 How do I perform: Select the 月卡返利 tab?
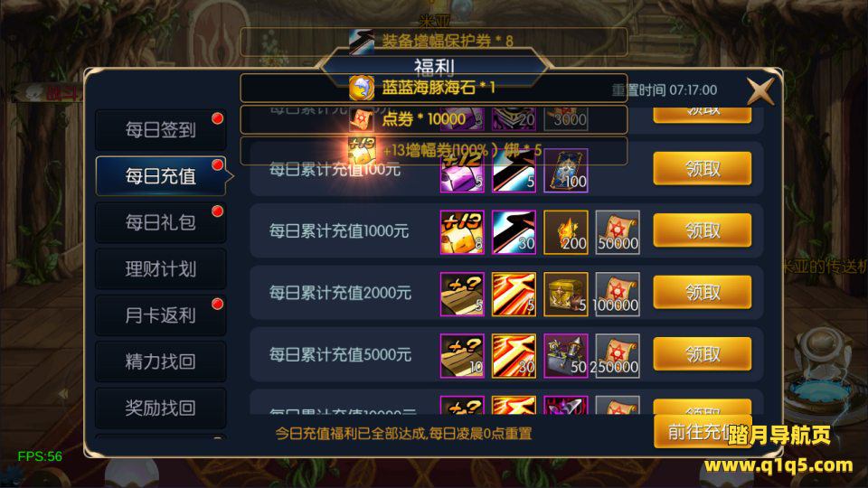pos(161,315)
